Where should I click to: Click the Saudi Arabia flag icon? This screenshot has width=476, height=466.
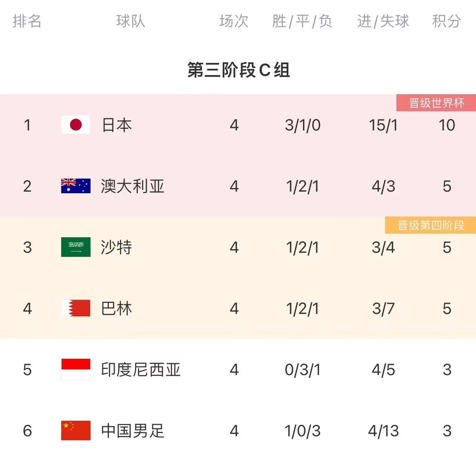[x=75, y=247]
